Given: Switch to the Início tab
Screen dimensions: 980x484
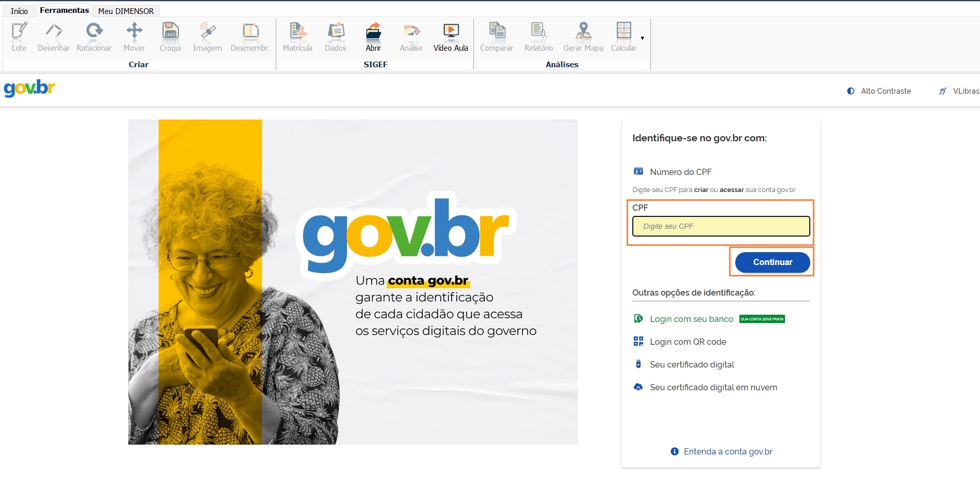Looking at the screenshot, I should (x=19, y=11).
